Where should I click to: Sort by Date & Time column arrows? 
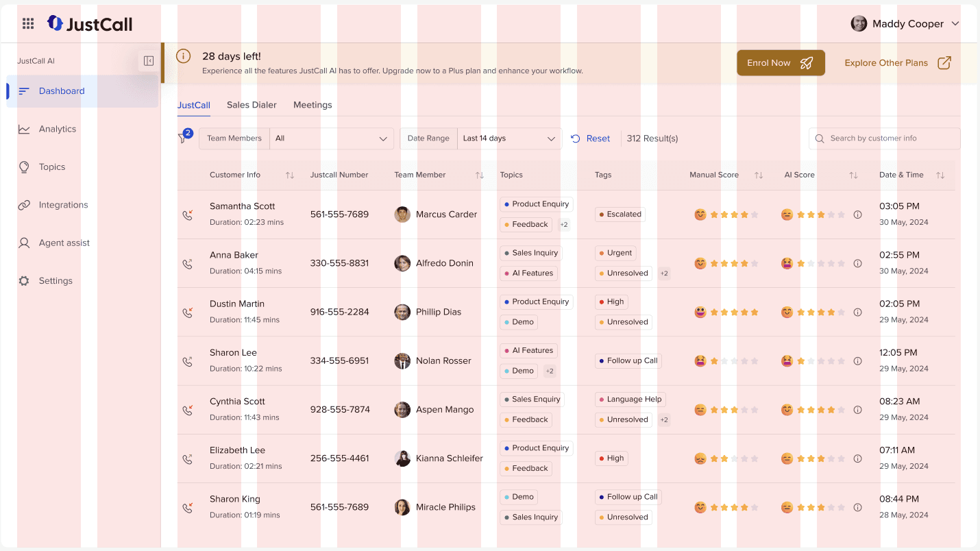tap(940, 175)
